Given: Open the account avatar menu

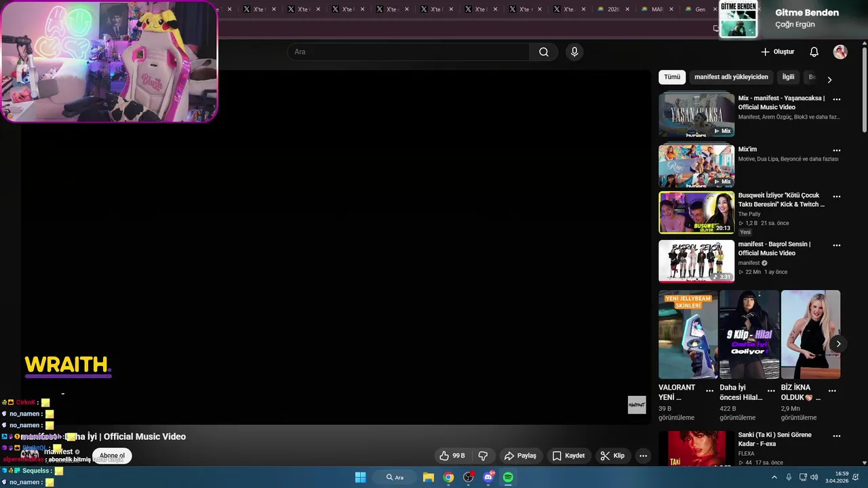Looking at the screenshot, I should [840, 52].
